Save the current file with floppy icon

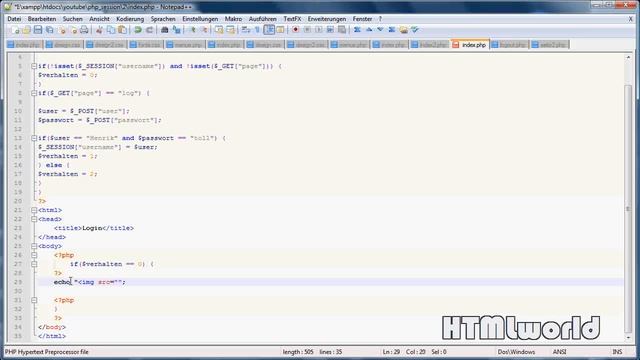(x=38, y=30)
